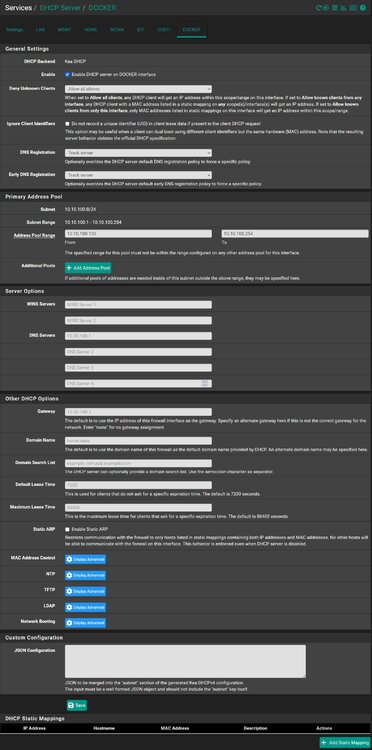Display Advanced options for LDAP
Screen dimensions: 372x750
tap(85, 607)
